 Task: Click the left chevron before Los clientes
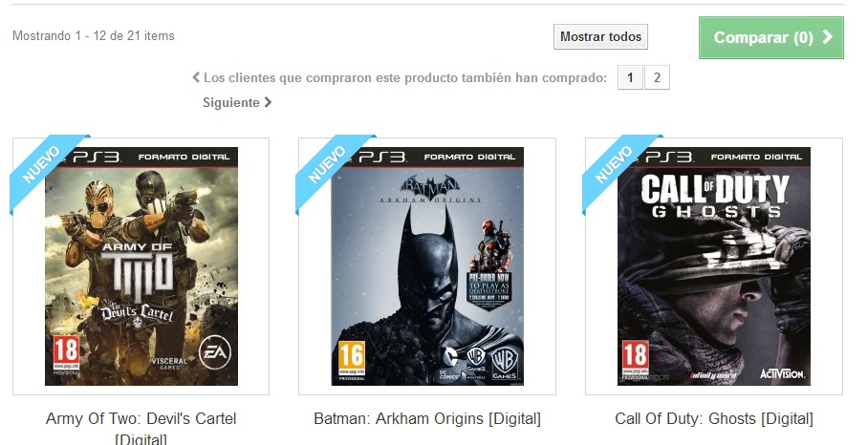pos(196,77)
